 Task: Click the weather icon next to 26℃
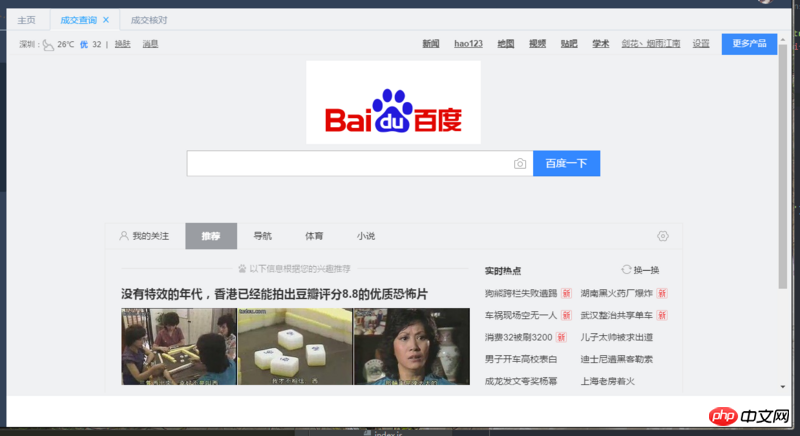[48, 45]
